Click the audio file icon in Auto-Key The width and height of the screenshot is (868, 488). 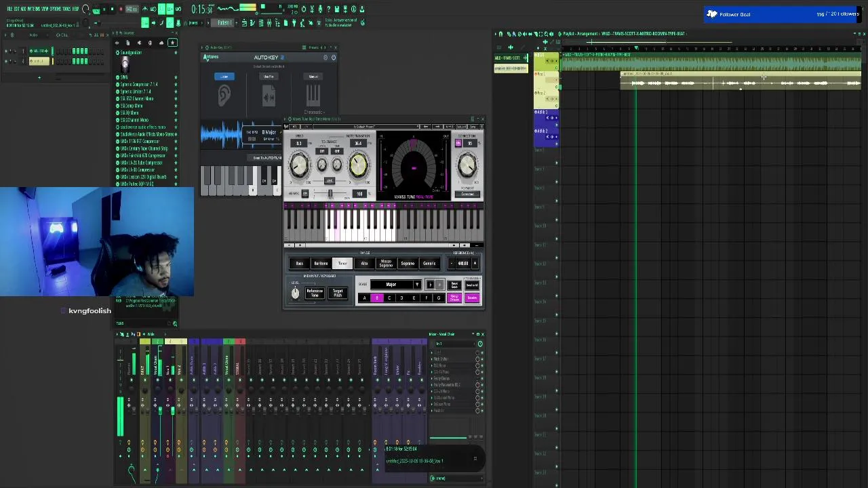[x=269, y=96]
